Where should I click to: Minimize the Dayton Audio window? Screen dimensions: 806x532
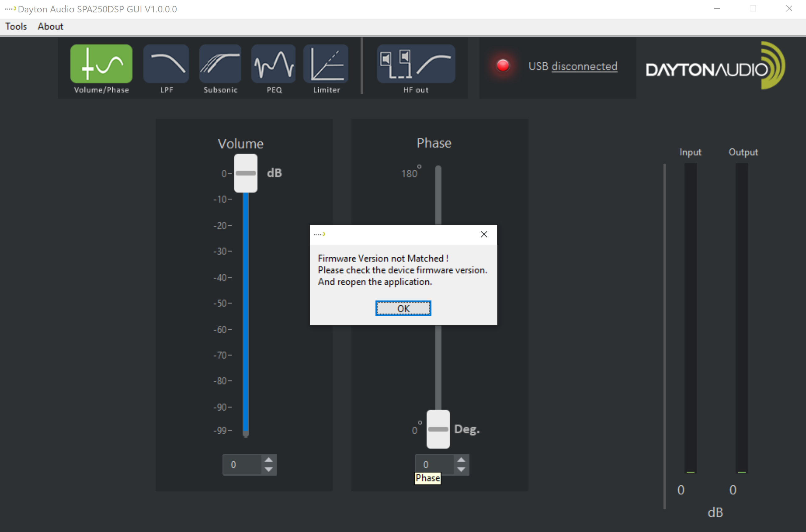coord(717,9)
